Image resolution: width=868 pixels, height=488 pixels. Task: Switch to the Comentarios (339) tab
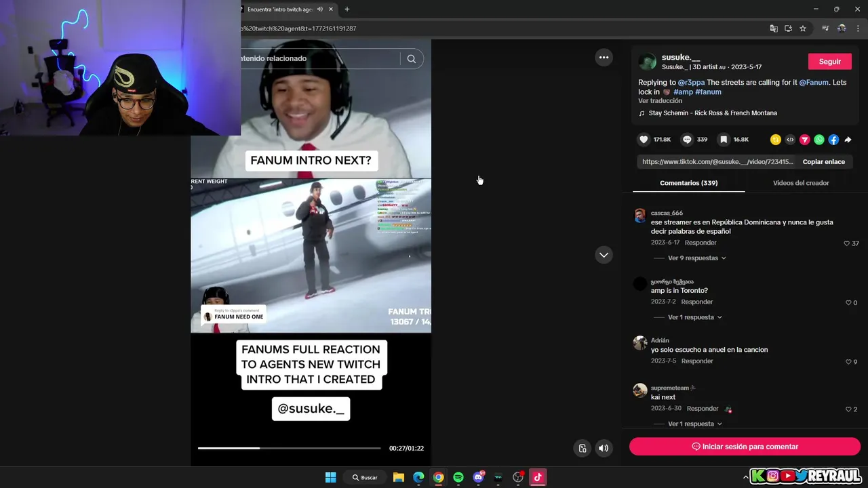pos(688,183)
